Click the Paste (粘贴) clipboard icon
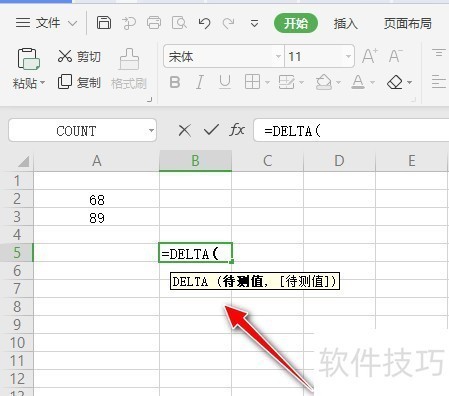This screenshot has height=396, width=449. (28, 59)
